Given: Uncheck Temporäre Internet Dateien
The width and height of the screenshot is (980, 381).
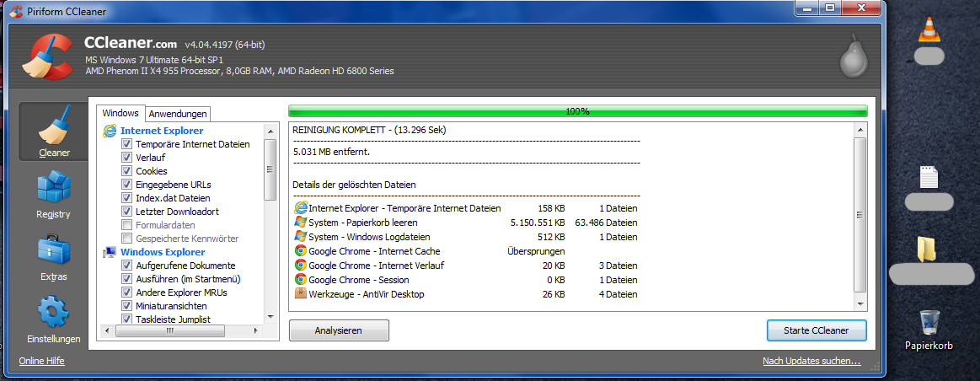Looking at the screenshot, I should coord(127,144).
